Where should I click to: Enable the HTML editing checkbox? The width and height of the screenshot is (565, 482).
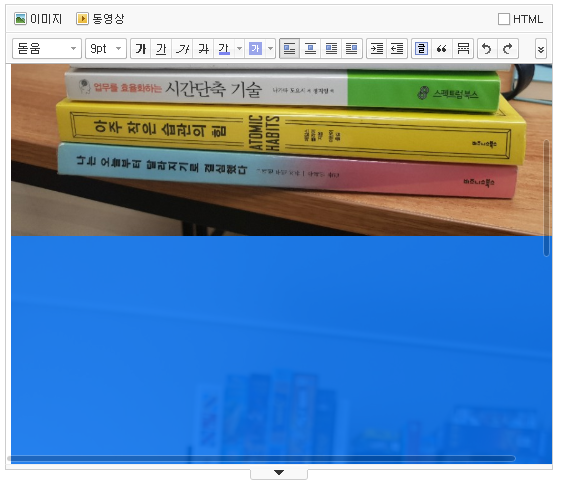tap(504, 19)
